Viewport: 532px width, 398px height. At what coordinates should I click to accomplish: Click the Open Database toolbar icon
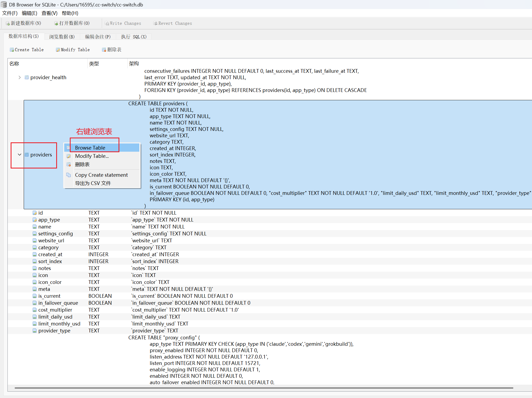pos(56,23)
